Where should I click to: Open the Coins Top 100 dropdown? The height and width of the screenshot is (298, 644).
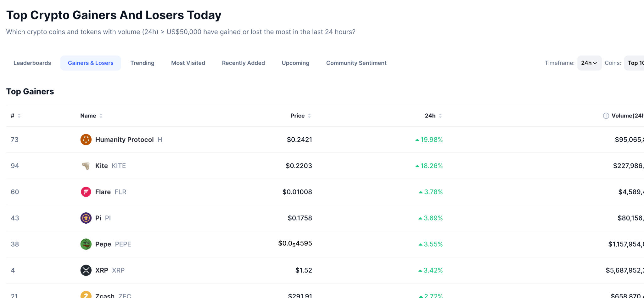[635, 63]
